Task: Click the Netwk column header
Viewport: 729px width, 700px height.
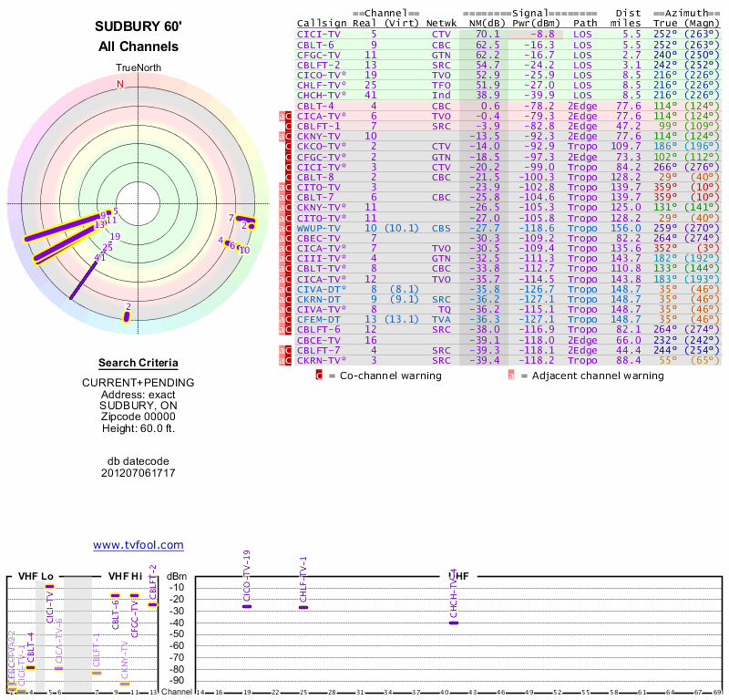Action: pos(441,24)
